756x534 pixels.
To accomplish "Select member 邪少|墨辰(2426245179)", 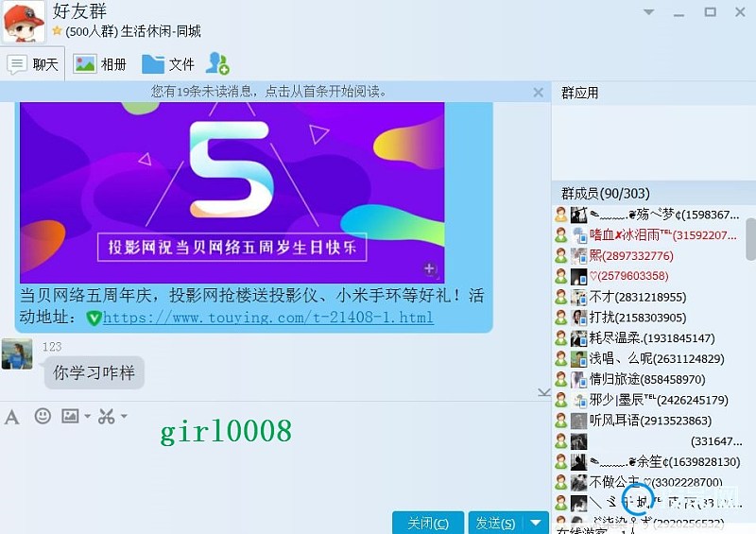I will point(650,400).
